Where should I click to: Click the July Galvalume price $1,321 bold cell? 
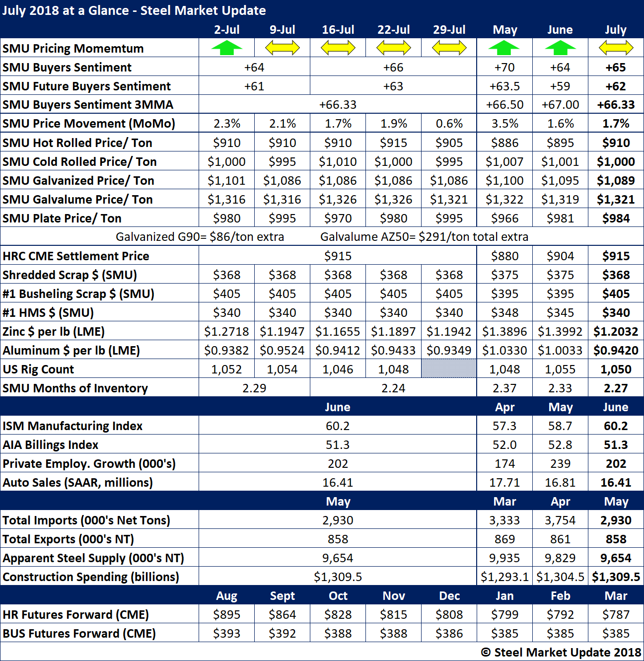pos(616,200)
